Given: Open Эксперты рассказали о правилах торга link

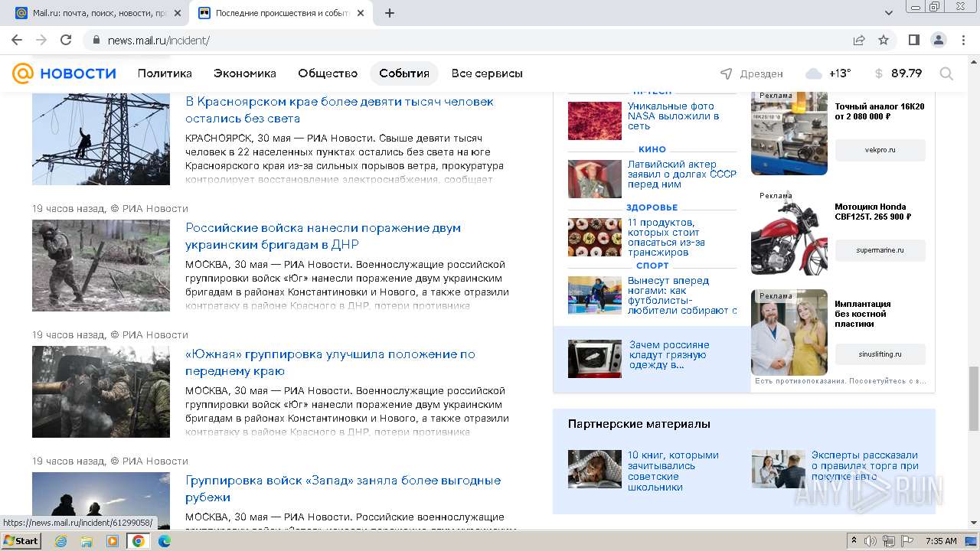Looking at the screenshot, I should pos(865,465).
